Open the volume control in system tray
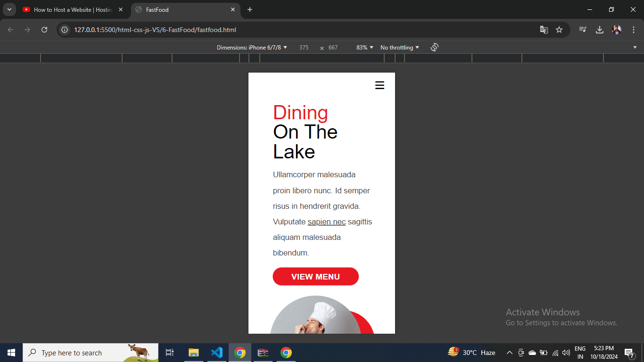The width and height of the screenshot is (644, 362). click(566, 353)
